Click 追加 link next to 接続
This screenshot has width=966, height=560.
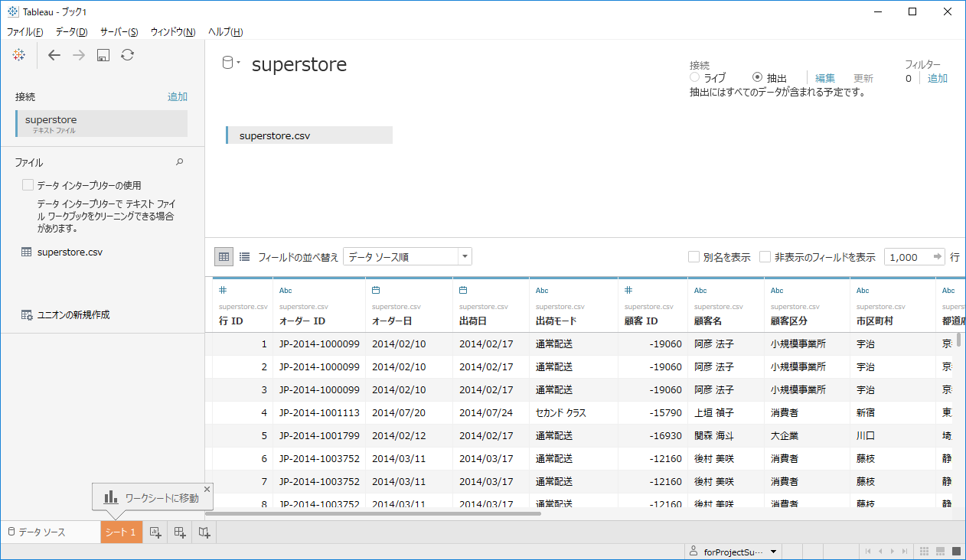[x=178, y=96]
